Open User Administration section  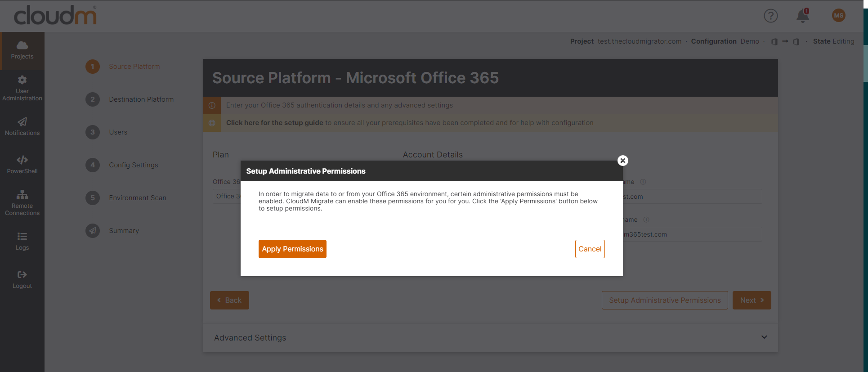point(22,88)
